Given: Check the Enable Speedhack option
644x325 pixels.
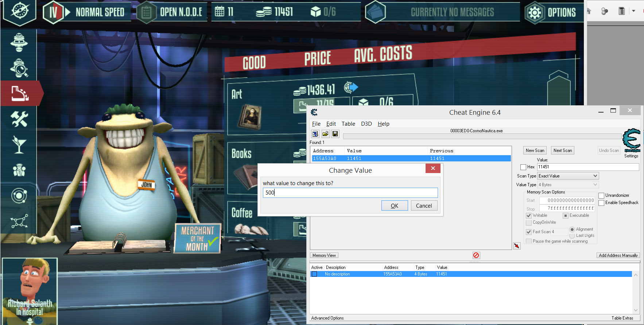Looking at the screenshot, I should [601, 203].
